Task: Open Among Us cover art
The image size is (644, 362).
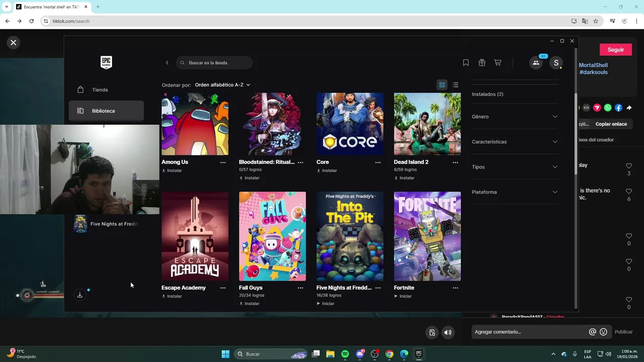Action: (195, 124)
